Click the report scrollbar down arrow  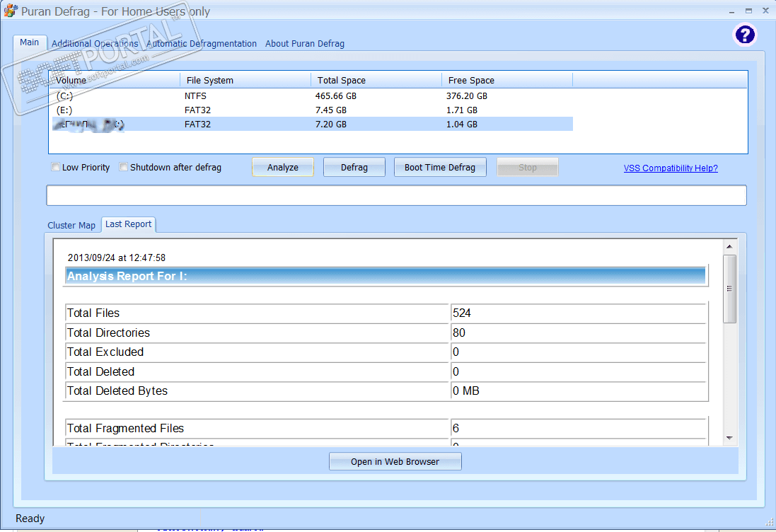[x=729, y=438]
